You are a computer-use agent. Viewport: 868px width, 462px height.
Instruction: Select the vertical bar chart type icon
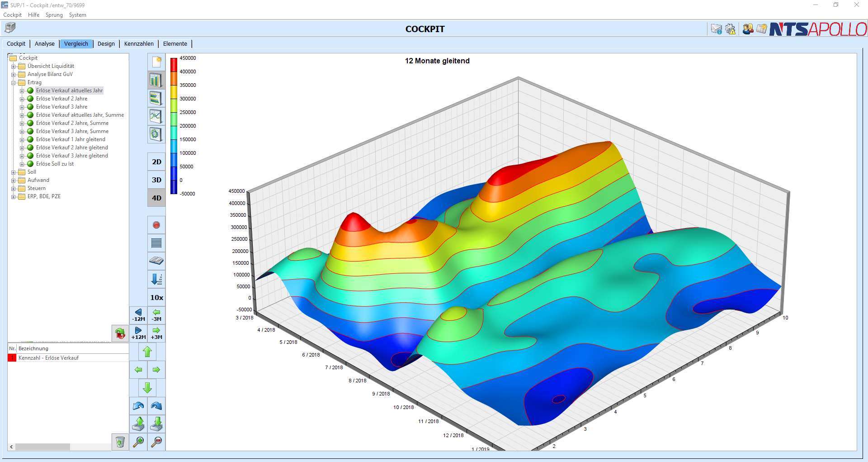(x=156, y=80)
